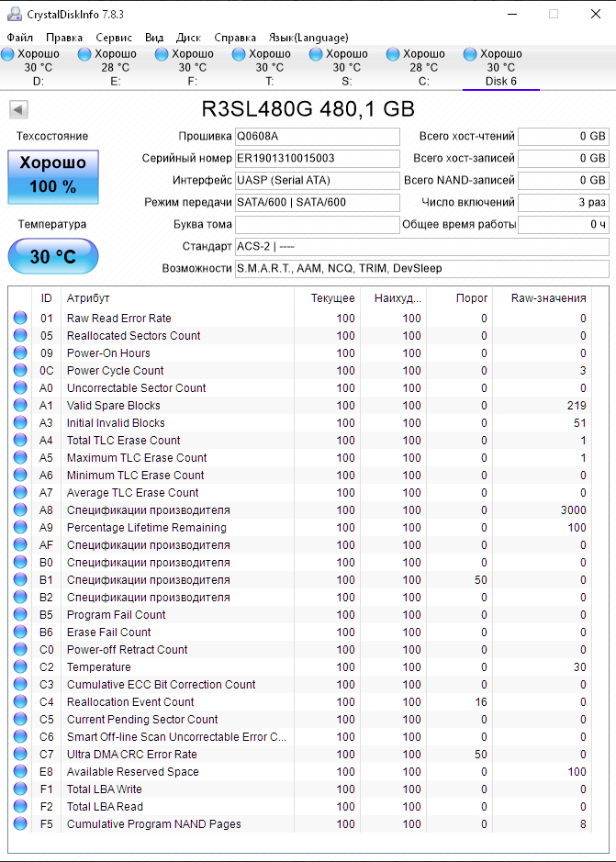Click the Текущее column header
Screen dimensions: 616x862
(x=327, y=298)
